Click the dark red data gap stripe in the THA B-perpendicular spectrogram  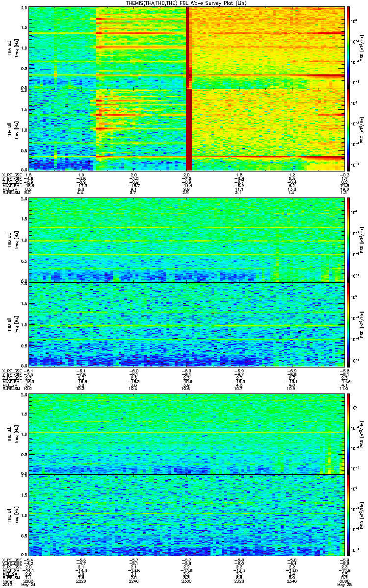point(188,47)
